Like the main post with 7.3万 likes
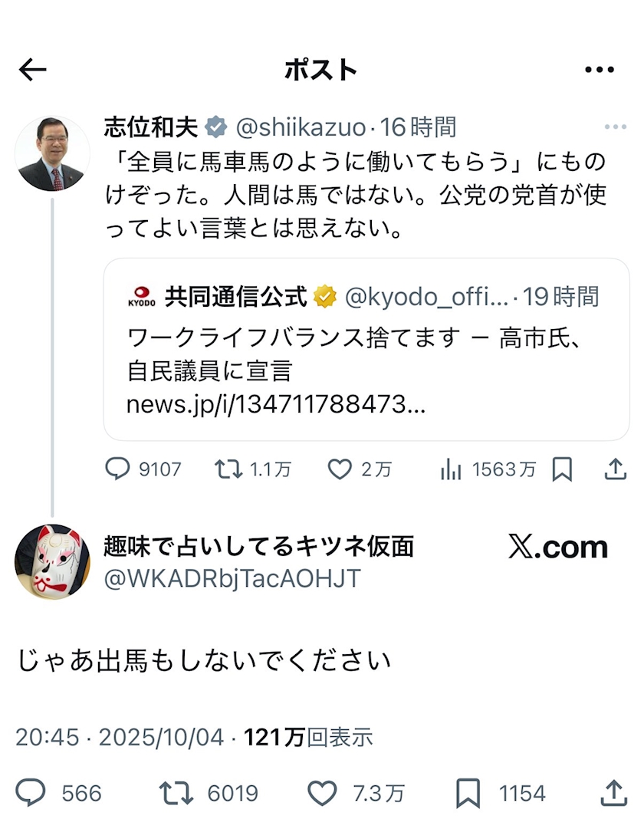 coord(322,792)
